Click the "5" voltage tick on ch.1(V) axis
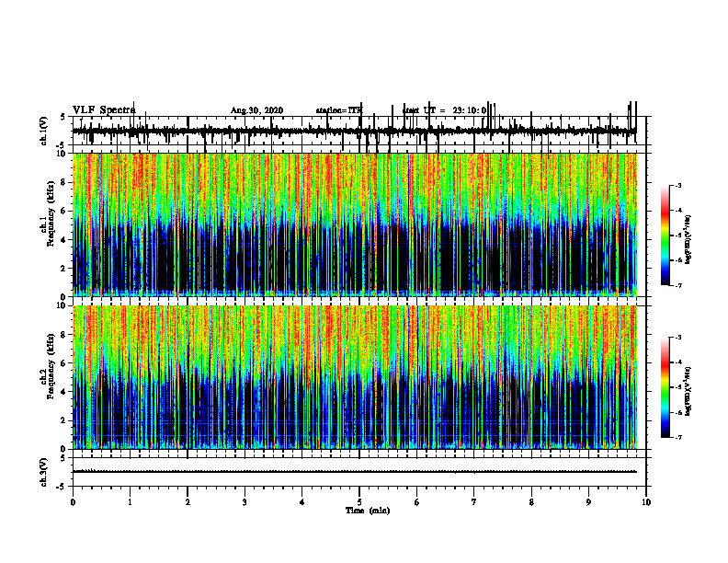 coord(63,117)
